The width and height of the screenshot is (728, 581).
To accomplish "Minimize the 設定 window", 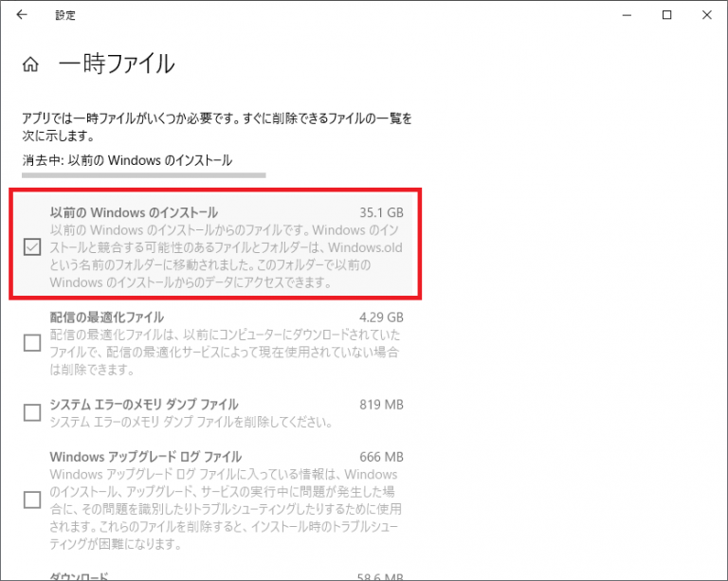I will (x=624, y=15).
